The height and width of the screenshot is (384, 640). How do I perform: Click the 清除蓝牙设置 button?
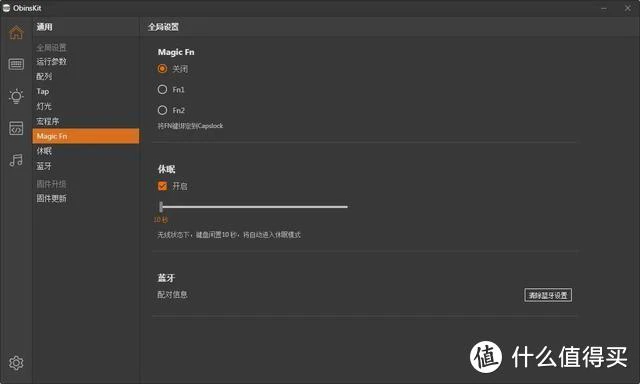548,295
